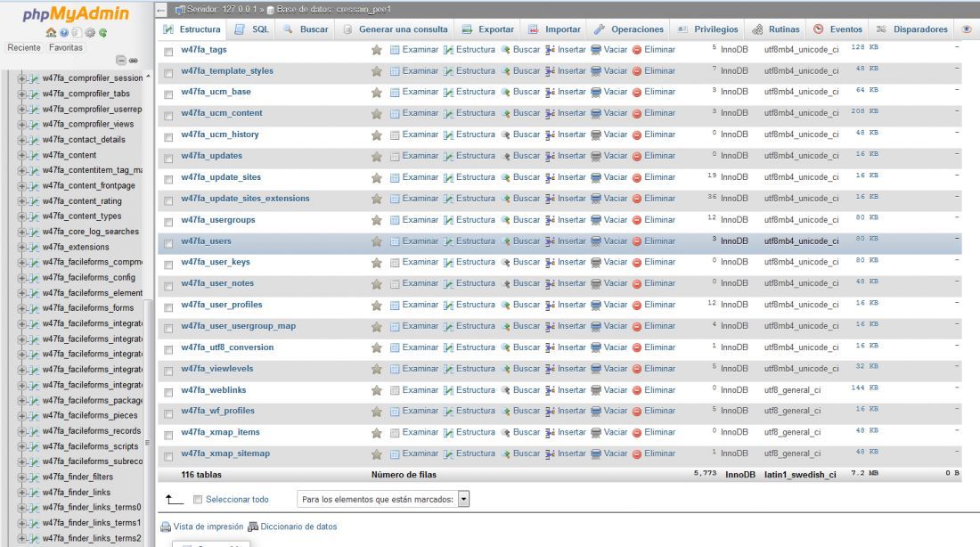Open navigation panel settings gear icon
980x547 pixels.
tap(90, 32)
